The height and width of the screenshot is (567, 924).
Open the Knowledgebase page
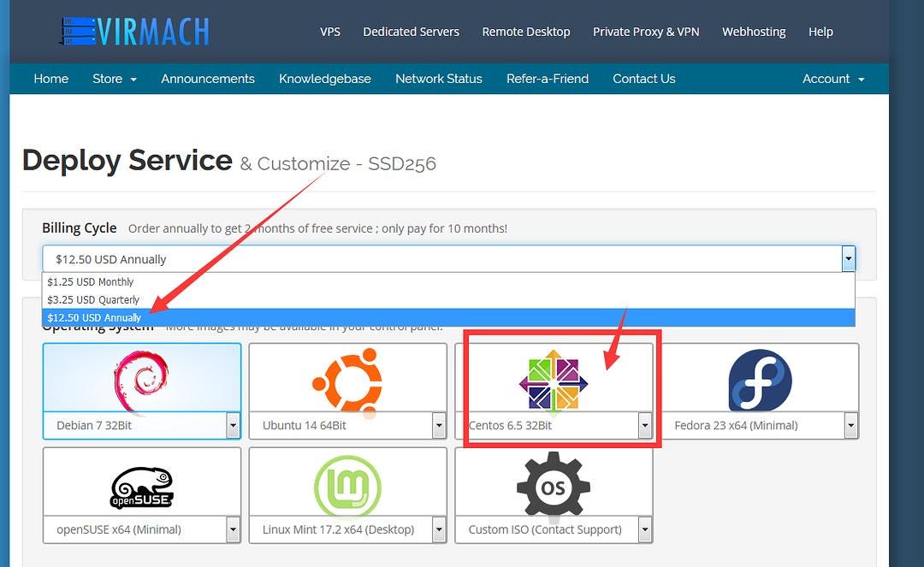click(x=325, y=79)
